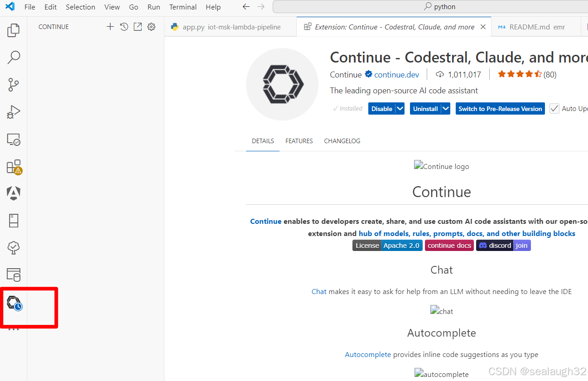Click the discord join badge
Viewport: 588px width, 381px height.
tap(503, 246)
